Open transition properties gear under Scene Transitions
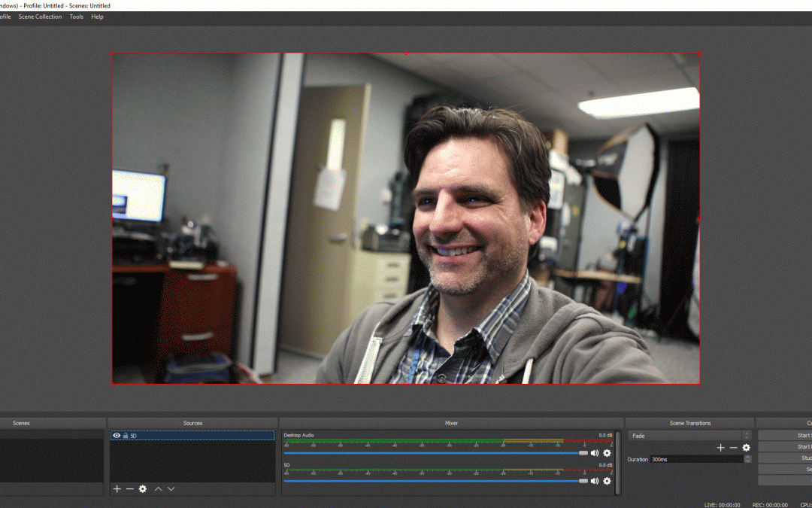Image resolution: width=812 pixels, height=508 pixels. 746,448
